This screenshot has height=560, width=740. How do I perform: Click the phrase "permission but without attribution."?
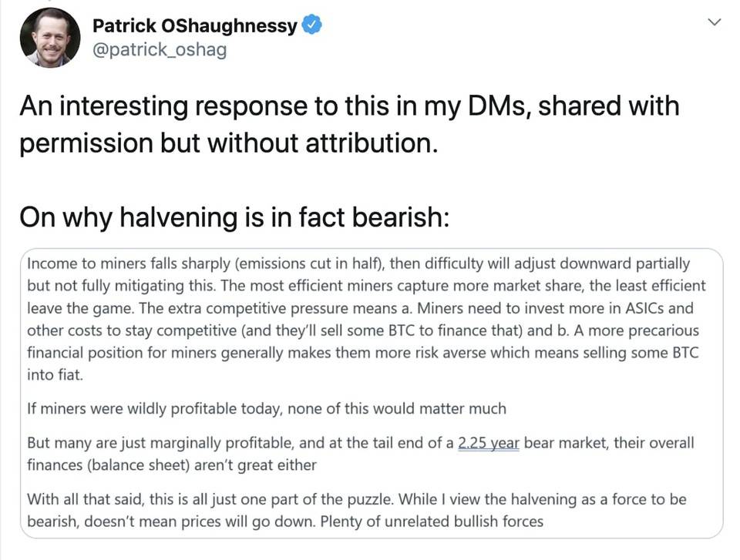228,144
